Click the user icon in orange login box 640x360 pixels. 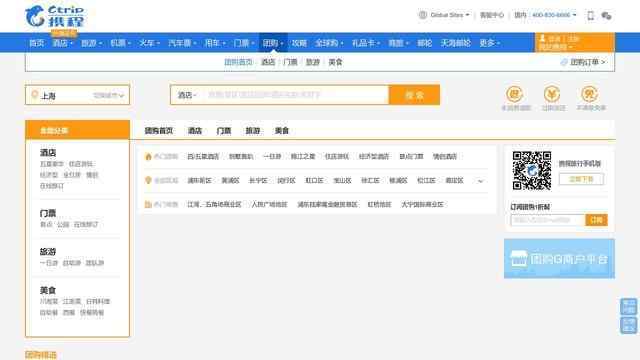542,38
